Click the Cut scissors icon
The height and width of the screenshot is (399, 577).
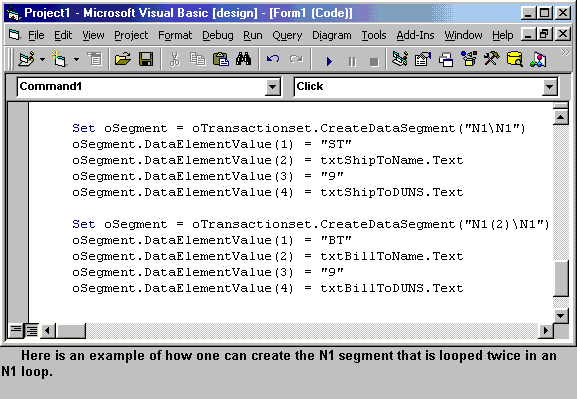pyautogui.click(x=175, y=59)
